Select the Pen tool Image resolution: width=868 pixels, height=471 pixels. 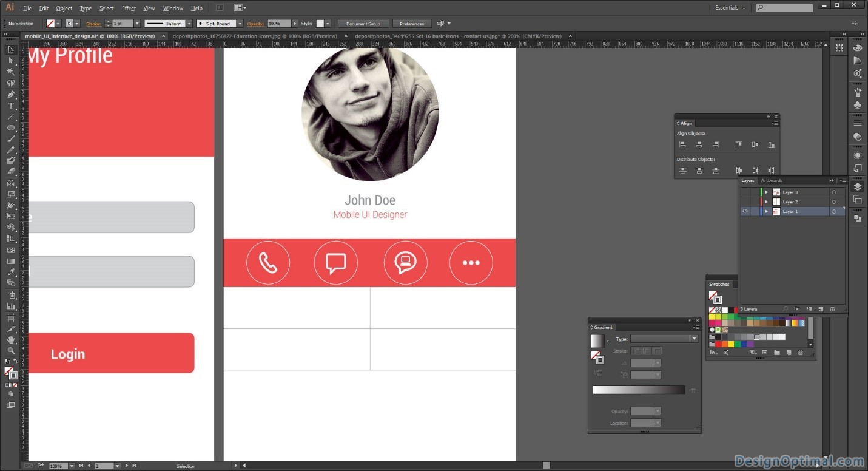[10, 95]
